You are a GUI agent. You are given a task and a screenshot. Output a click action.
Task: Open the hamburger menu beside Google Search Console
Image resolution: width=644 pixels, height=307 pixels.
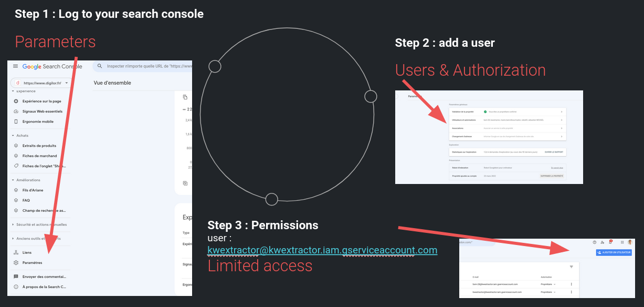(15, 66)
